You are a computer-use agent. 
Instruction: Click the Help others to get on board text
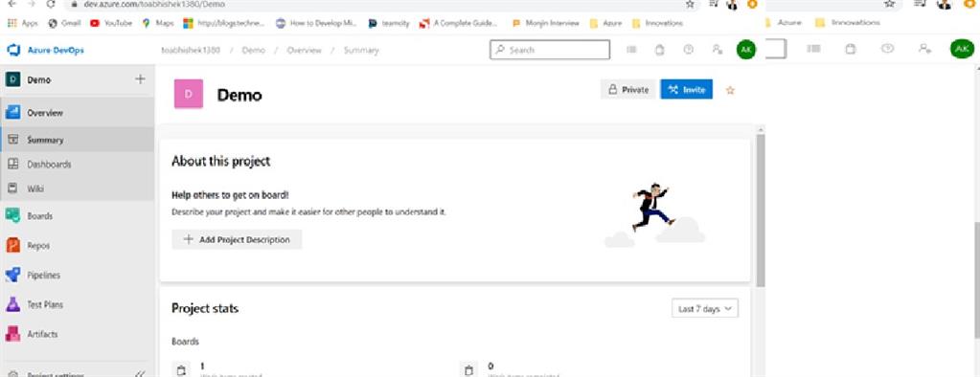point(230,195)
